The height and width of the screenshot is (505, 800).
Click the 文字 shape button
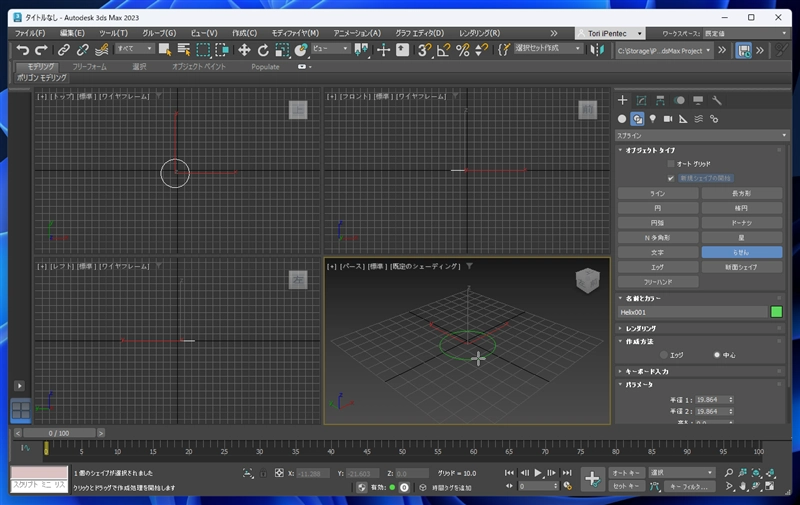coord(658,252)
